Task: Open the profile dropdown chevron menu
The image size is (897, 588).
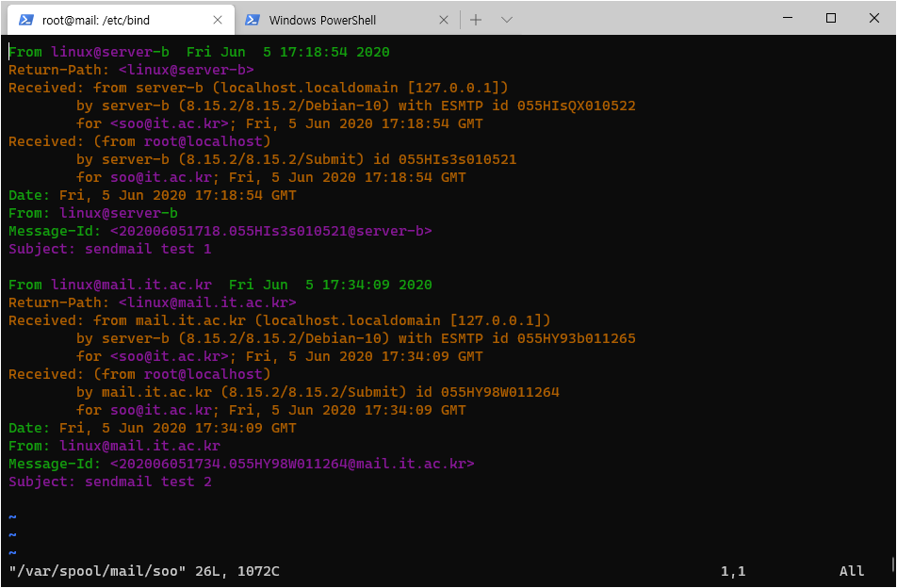Action: [x=506, y=20]
